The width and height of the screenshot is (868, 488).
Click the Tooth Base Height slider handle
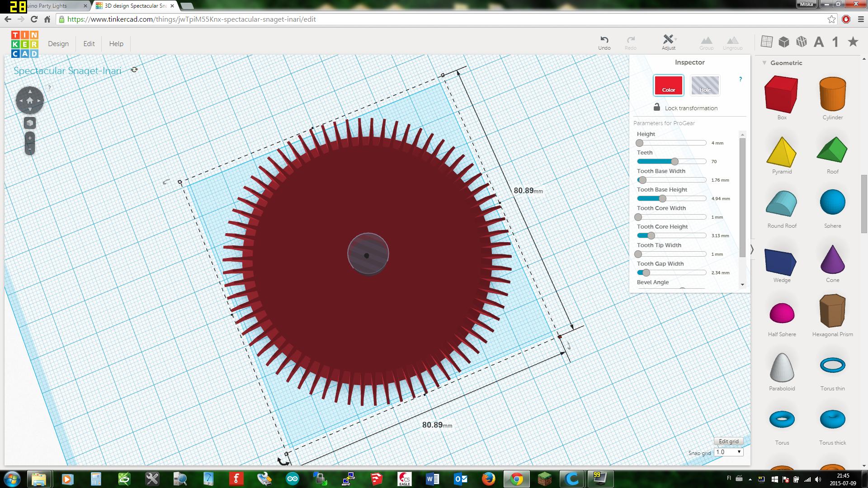[x=662, y=198]
